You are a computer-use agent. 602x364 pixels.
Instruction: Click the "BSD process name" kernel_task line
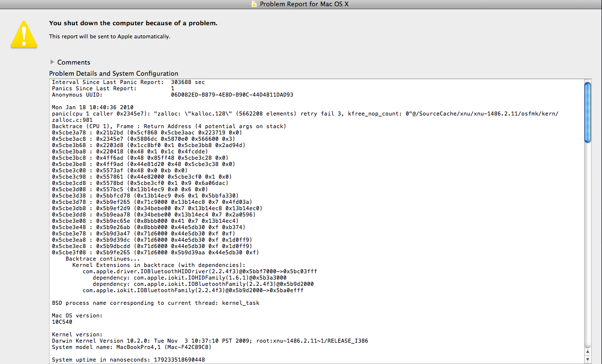point(155,303)
